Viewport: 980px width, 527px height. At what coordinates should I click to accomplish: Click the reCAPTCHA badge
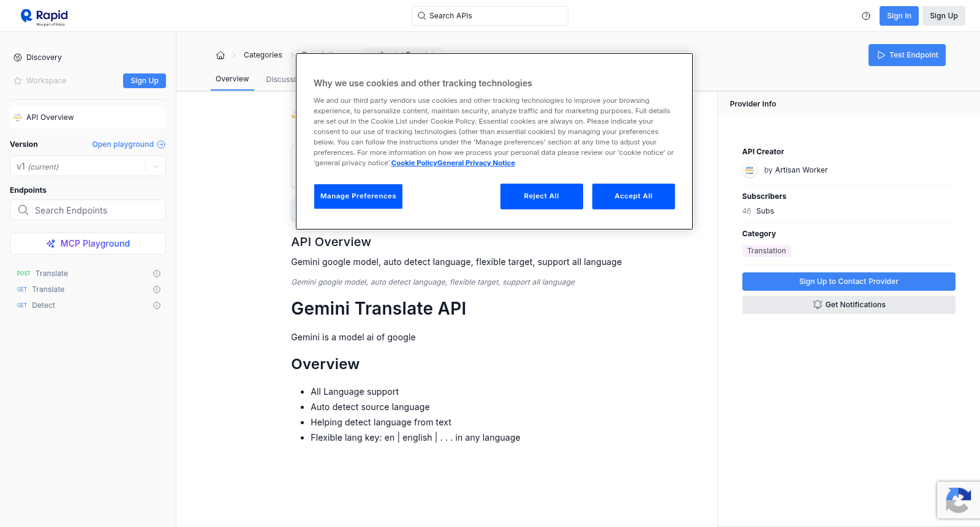[x=959, y=500]
